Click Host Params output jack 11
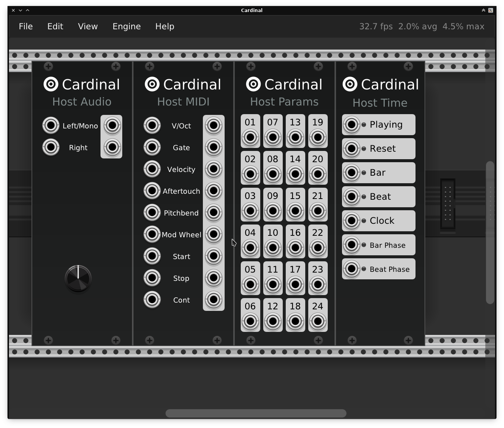The height and width of the screenshot is (428, 504). click(273, 285)
